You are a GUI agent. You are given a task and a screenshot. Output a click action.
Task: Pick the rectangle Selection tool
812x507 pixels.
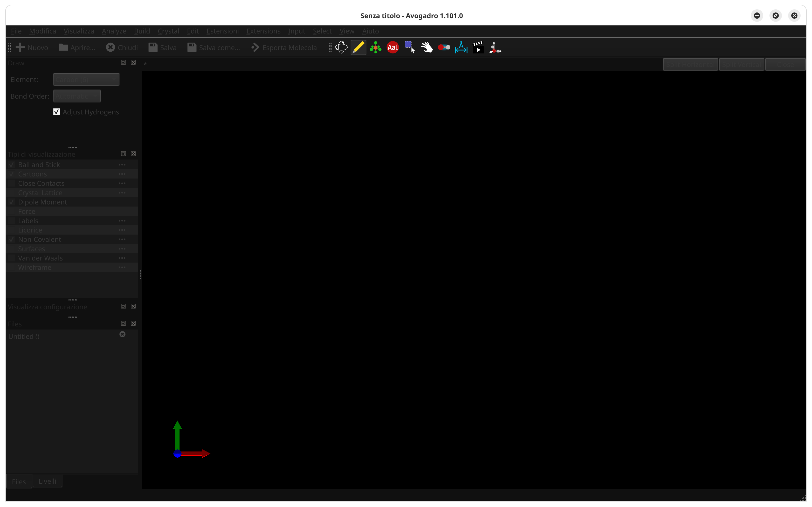point(409,47)
